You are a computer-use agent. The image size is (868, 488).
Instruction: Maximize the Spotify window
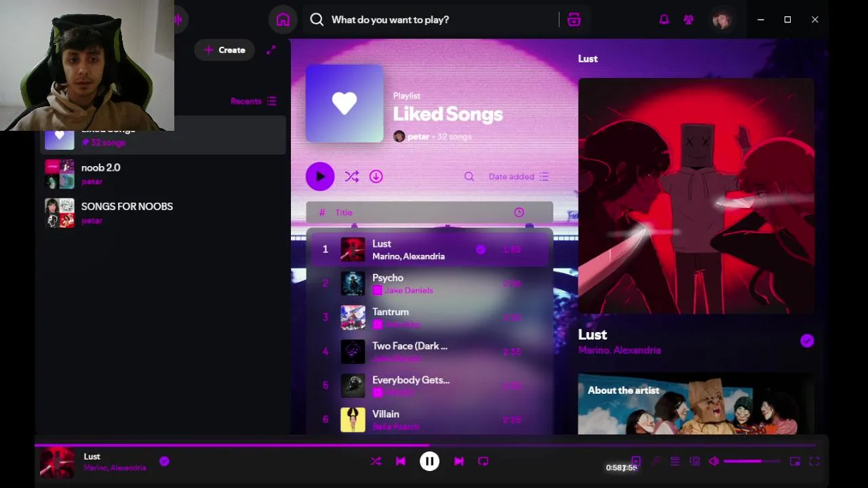coord(788,20)
